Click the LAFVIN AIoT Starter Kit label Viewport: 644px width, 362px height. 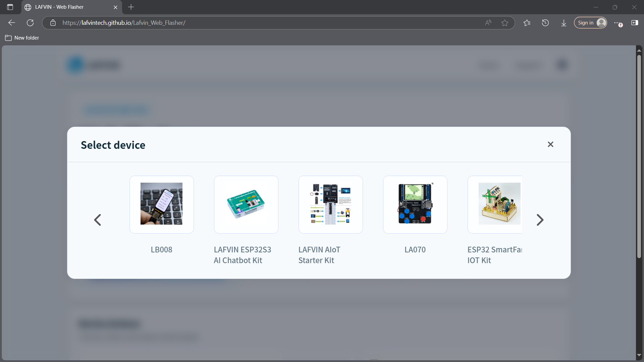point(319,255)
